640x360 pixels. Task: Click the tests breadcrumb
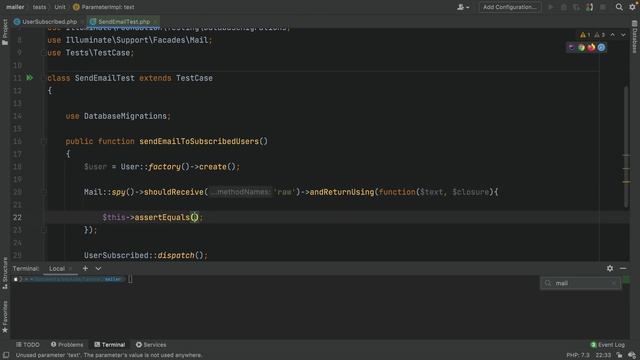point(39,7)
